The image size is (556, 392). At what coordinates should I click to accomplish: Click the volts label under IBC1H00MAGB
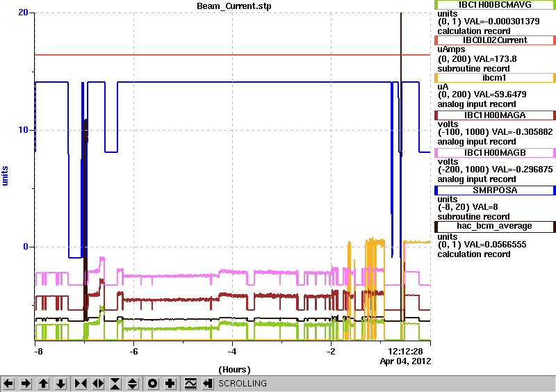coord(448,162)
